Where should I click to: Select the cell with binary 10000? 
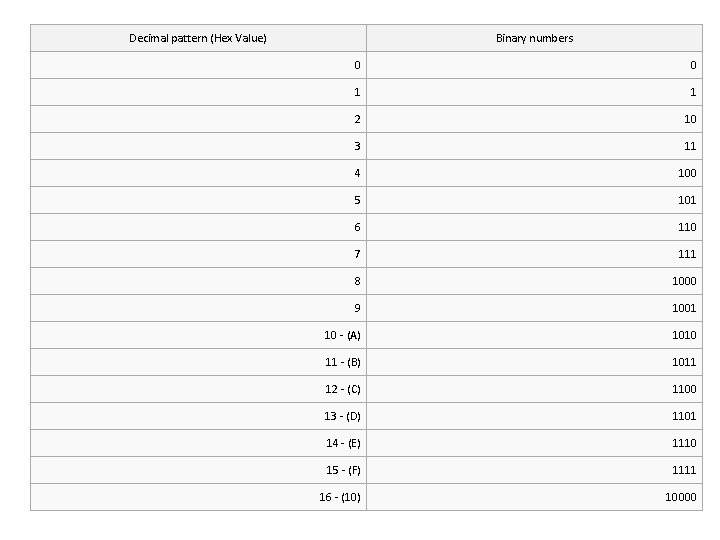pyautogui.click(x=534, y=497)
